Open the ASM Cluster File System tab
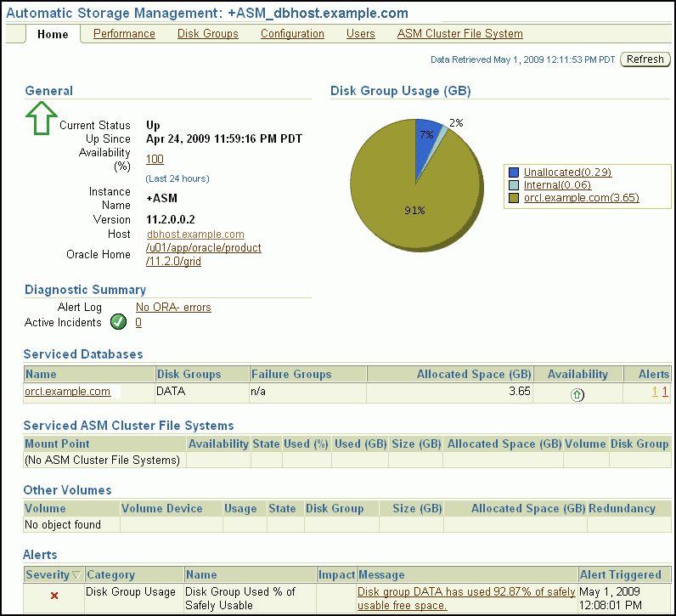The image size is (676, 616). (x=459, y=34)
